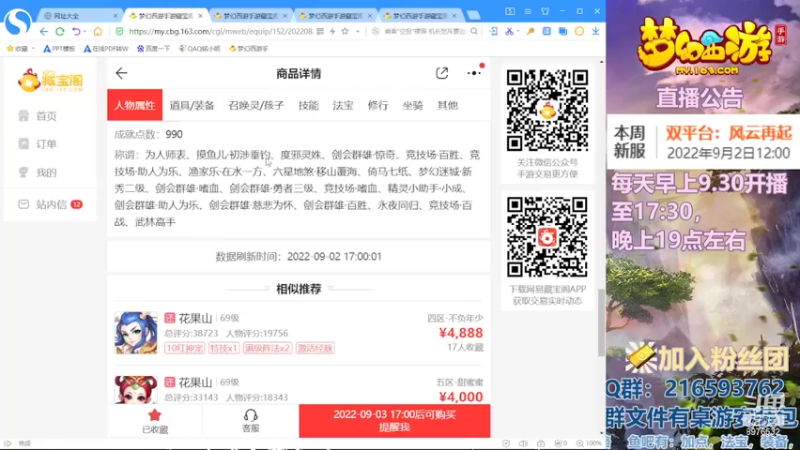
Task: Open 我的 in the sidebar
Action: tap(38, 172)
